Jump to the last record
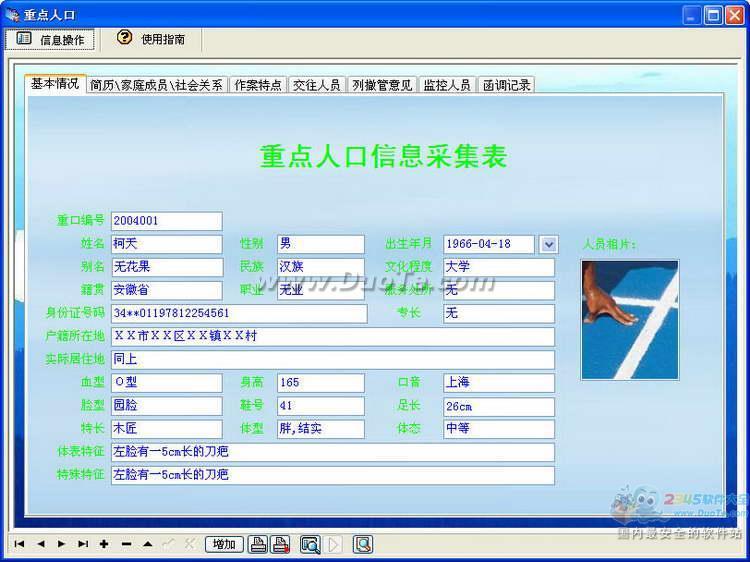The image size is (750, 562). pyautogui.click(x=83, y=544)
